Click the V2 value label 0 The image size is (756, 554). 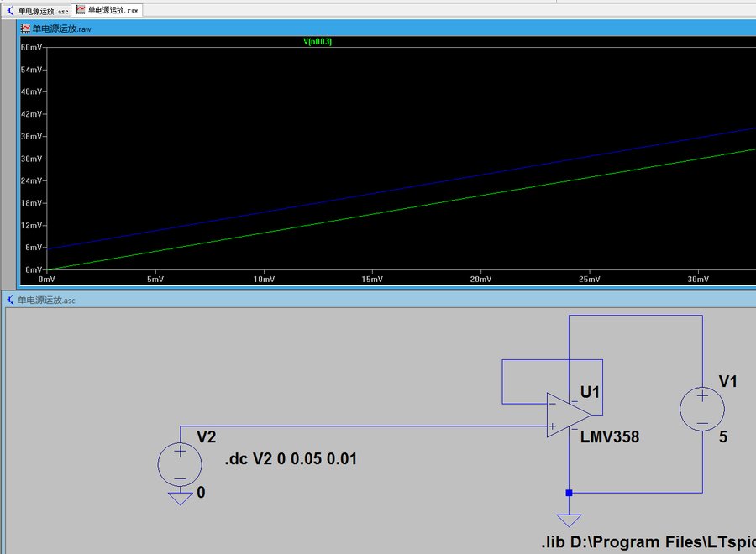(201, 493)
